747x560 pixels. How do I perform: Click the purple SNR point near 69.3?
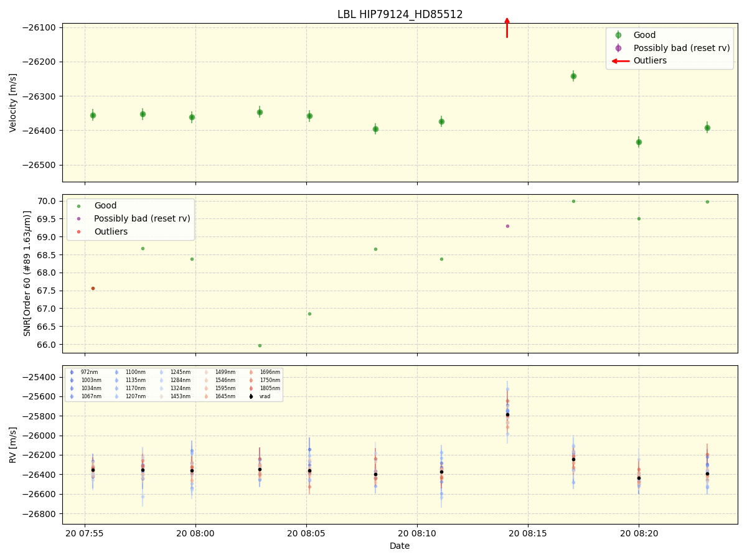507,226
